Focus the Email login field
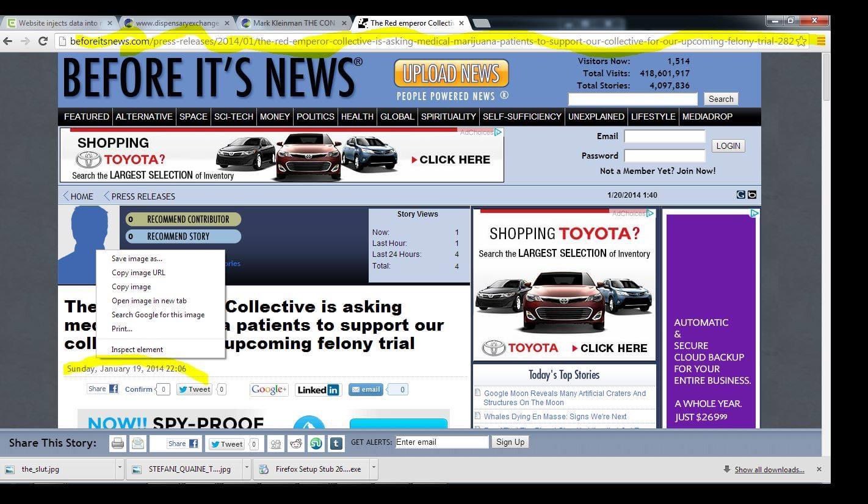The image size is (868, 504). (x=664, y=136)
